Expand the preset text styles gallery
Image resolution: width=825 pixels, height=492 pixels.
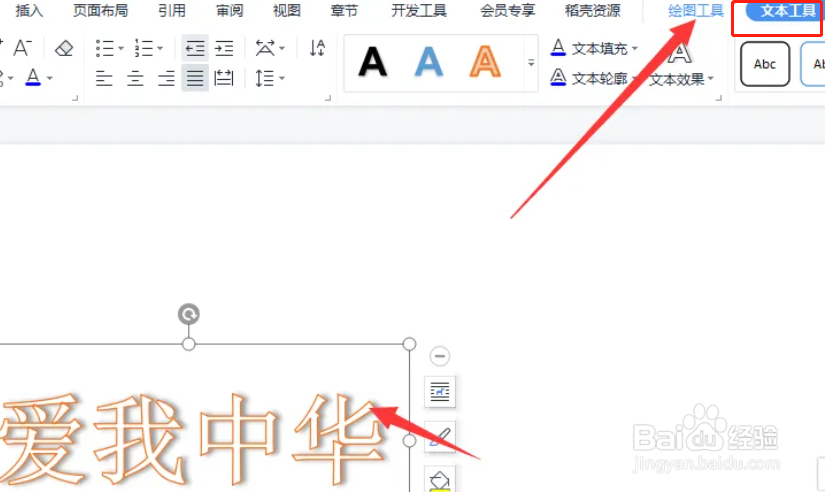coord(531,63)
